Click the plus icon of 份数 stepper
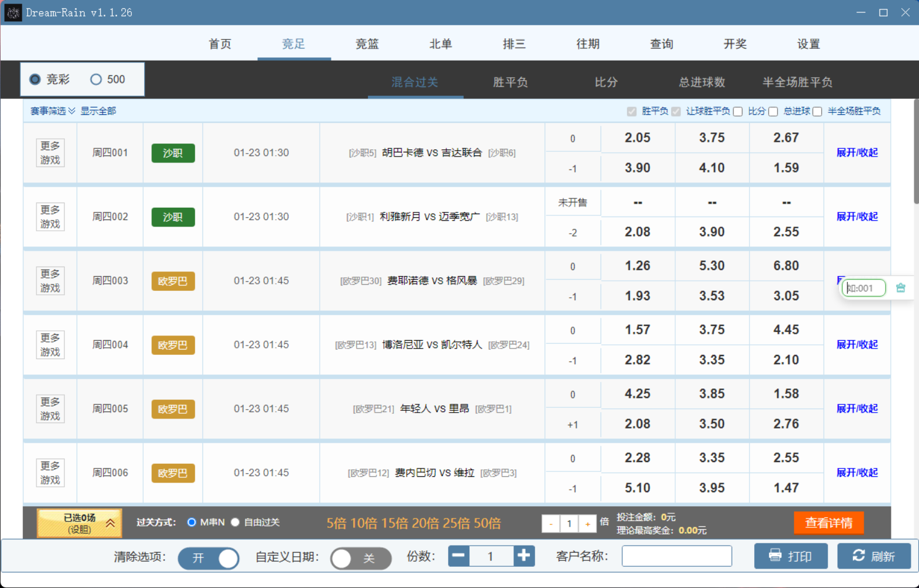This screenshot has width=919, height=588. [523, 556]
